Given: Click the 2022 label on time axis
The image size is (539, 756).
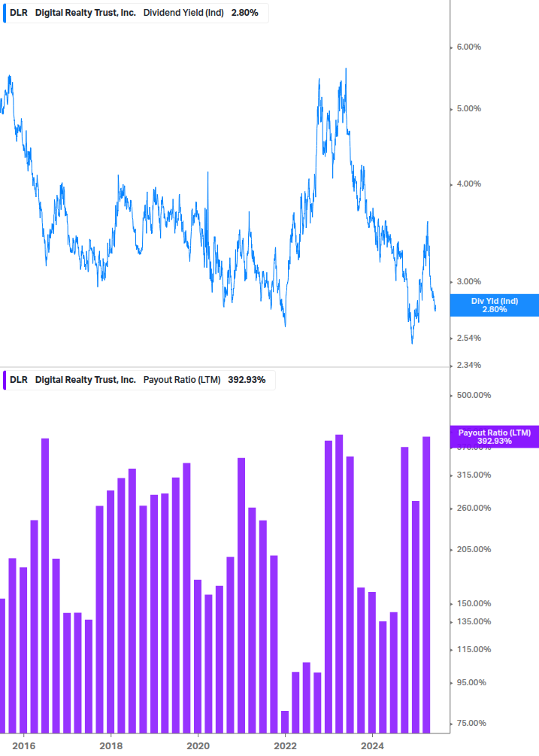Looking at the screenshot, I should (285, 746).
